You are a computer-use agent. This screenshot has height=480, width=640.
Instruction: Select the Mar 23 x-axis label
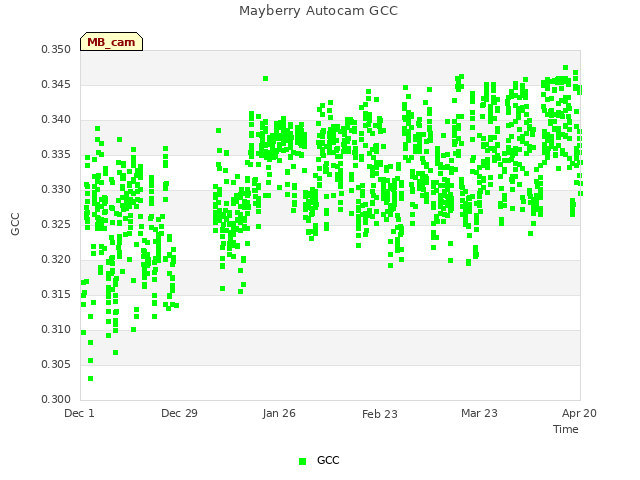[480, 413]
